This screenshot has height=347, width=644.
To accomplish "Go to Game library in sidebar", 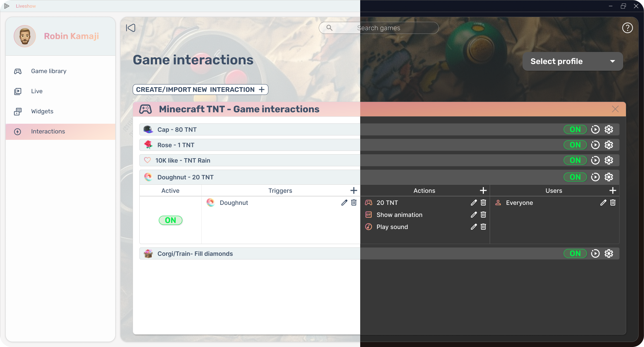I will coord(49,71).
